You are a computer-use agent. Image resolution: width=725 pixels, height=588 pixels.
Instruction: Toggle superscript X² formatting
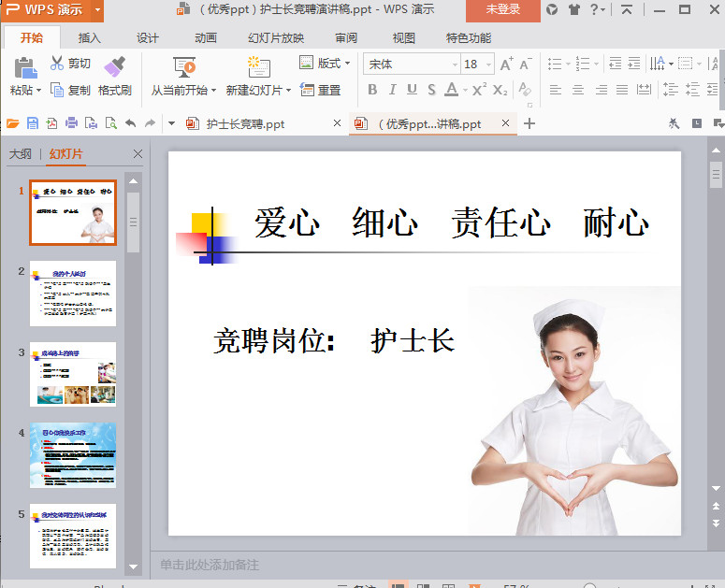[479, 89]
